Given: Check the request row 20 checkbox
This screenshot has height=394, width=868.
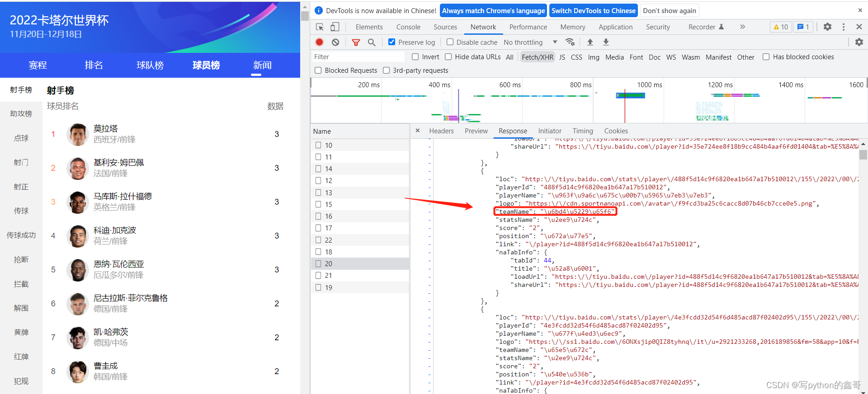Looking at the screenshot, I should click(x=318, y=263).
